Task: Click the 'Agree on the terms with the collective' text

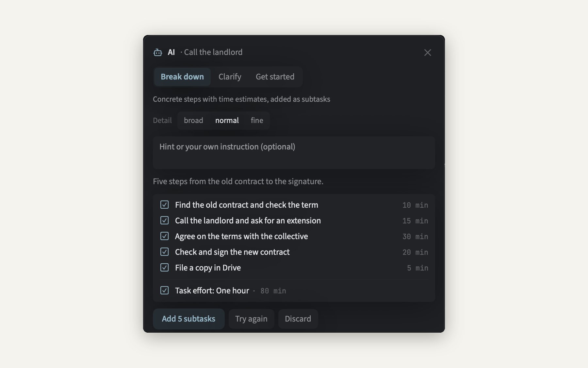Action: coord(241,236)
